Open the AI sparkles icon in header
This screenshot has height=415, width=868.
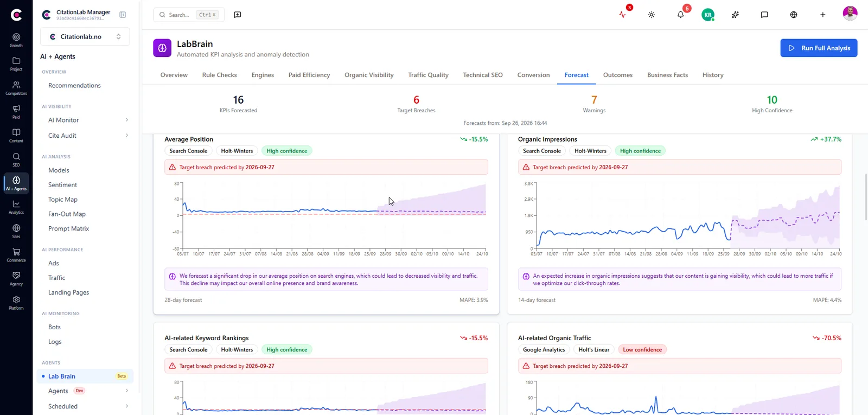point(735,15)
